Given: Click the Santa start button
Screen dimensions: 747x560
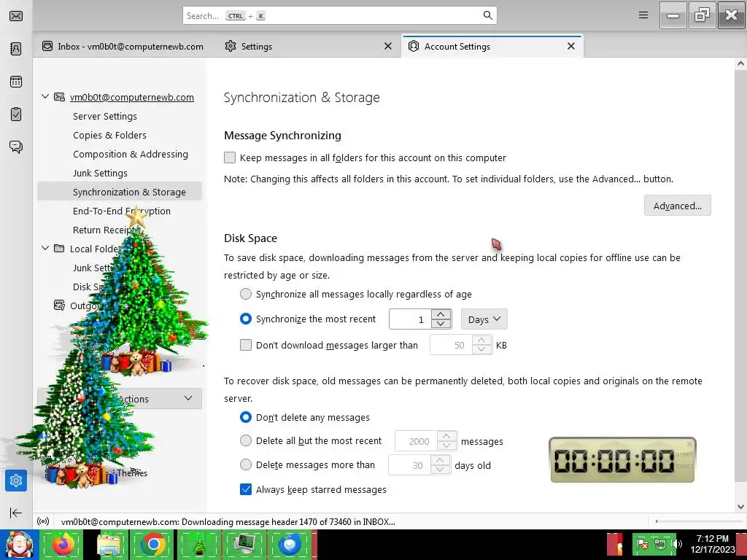Looking at the screenshot, I should click(x=19, y=545).
